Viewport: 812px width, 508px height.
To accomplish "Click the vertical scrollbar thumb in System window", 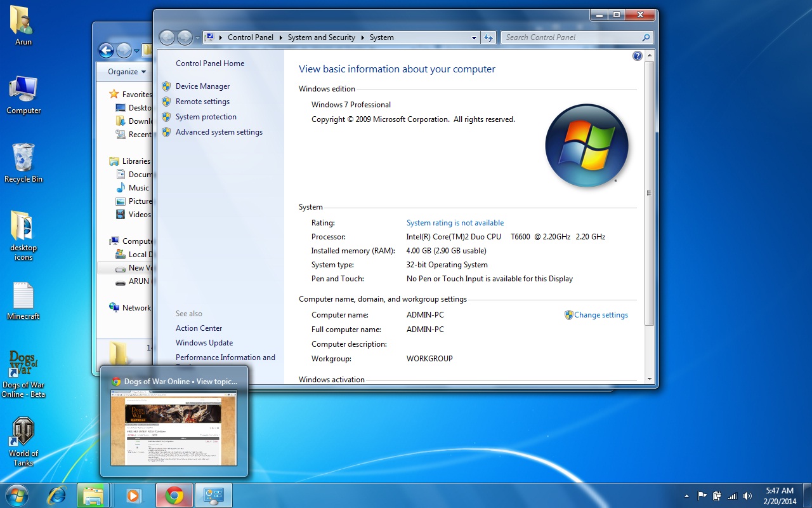I will pyautogui.click(x=650, y=193).
